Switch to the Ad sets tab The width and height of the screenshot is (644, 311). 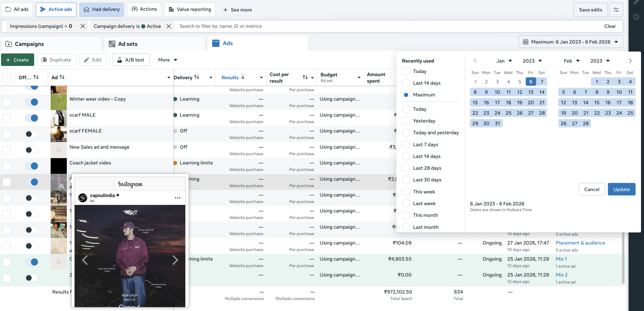[128, 44]
